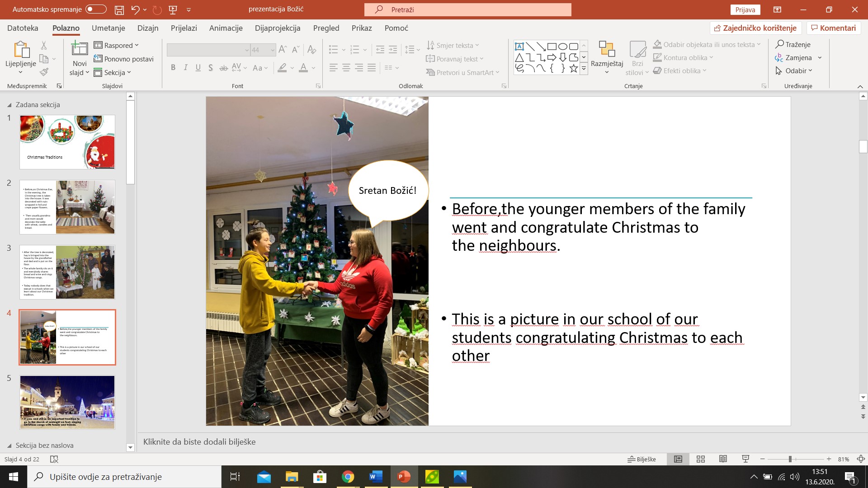Switch to the Prijelazi tab
Screen dimensions: 868x488
(x=184, y=28)
